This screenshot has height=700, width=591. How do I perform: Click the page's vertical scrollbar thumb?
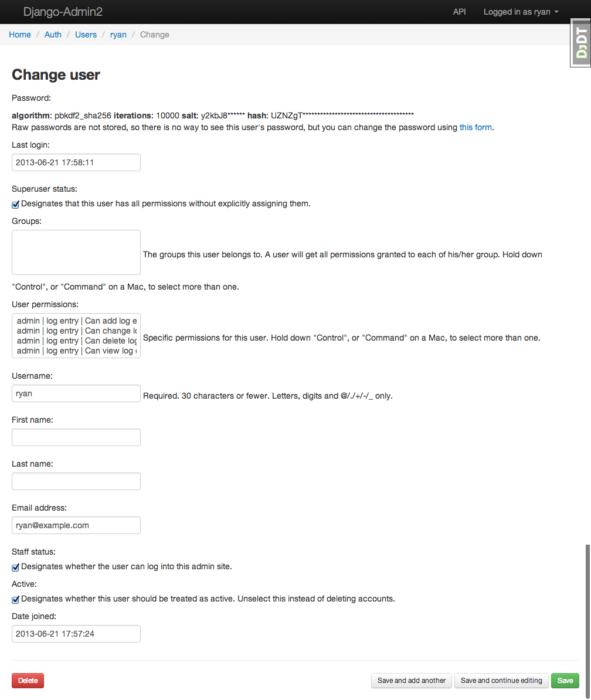point(587,621)
